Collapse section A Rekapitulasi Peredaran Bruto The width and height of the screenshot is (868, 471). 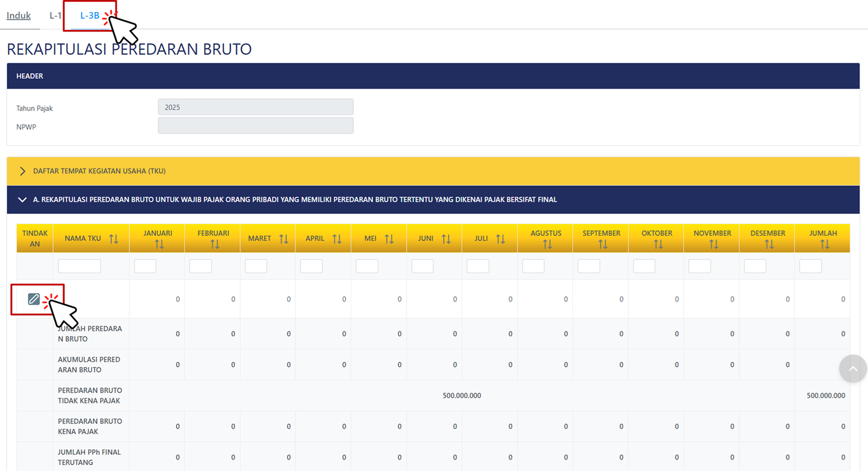pos(22,200)
